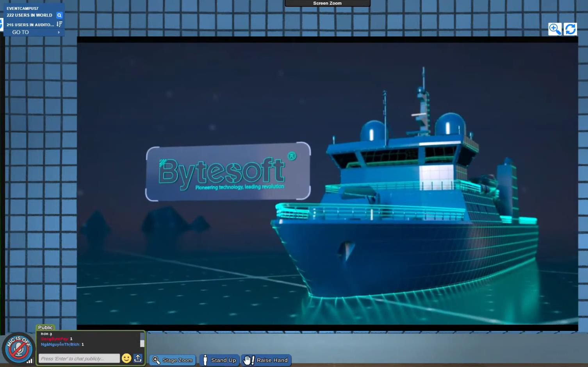This screenshot has width=588, height=367.
Task: Click the refresh screen icon at top right
Action: pos(570,29)
